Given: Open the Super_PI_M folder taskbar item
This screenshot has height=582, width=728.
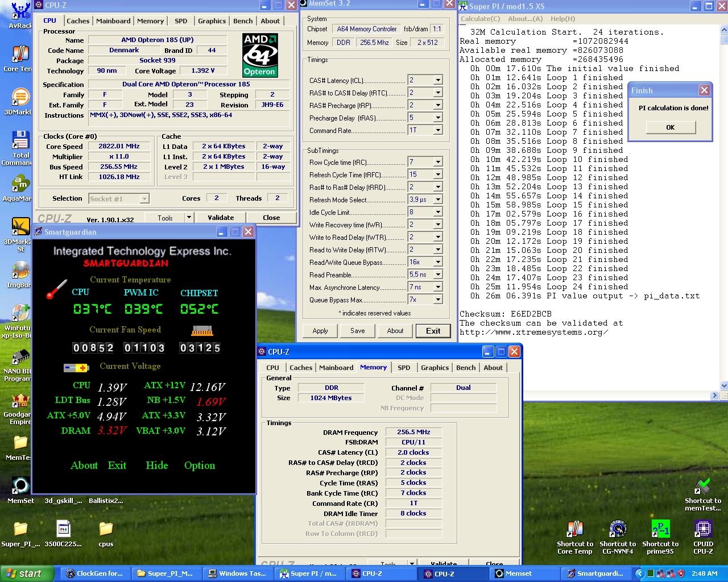Looking at the screenshot, I should point(166,573).
